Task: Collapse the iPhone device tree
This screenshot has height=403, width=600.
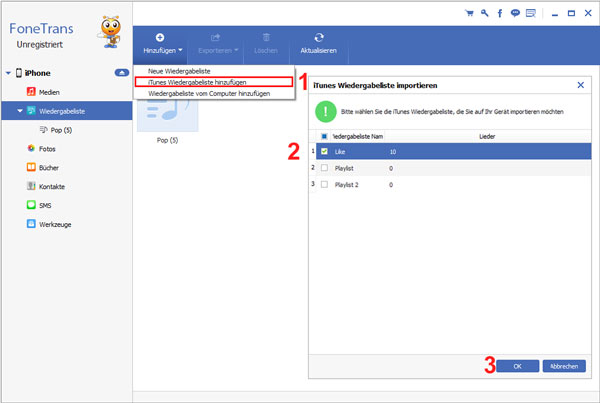Action: click(x=9, y=73)
